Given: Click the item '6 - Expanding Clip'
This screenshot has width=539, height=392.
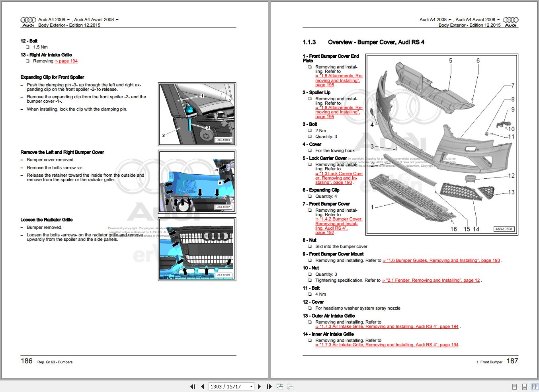Looking at the screenshot, I should coord(321,190).
